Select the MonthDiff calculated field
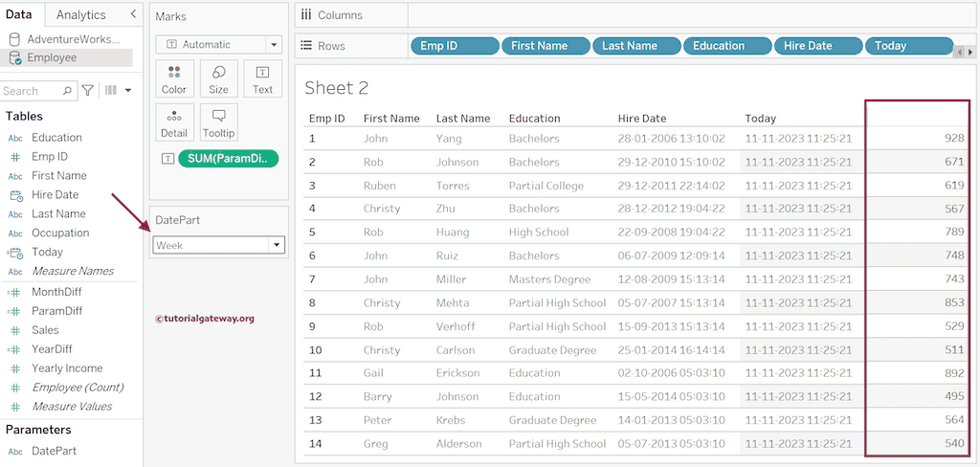 (56, 292)
